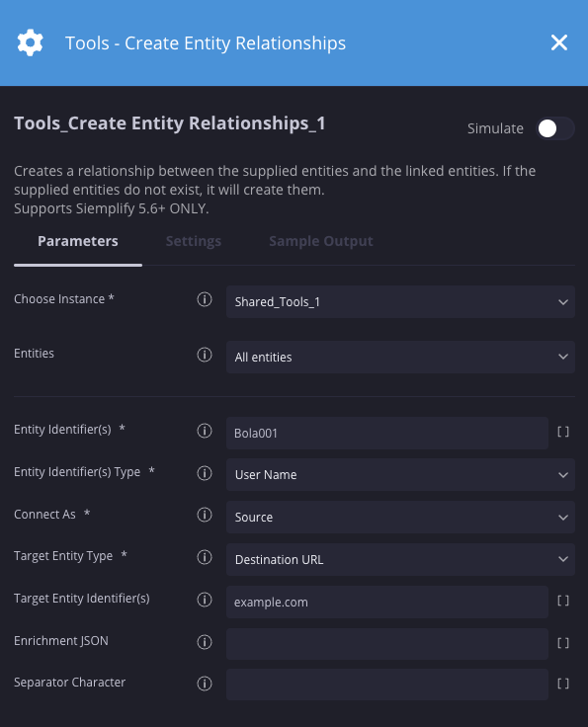Open the Sample Output tab
588x727 pixels.
click(321, 241)
